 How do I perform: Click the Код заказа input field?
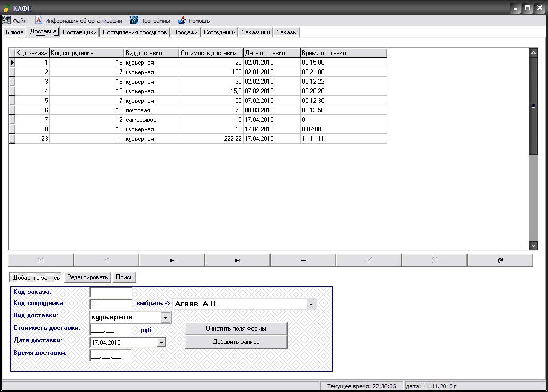[111, 292]
